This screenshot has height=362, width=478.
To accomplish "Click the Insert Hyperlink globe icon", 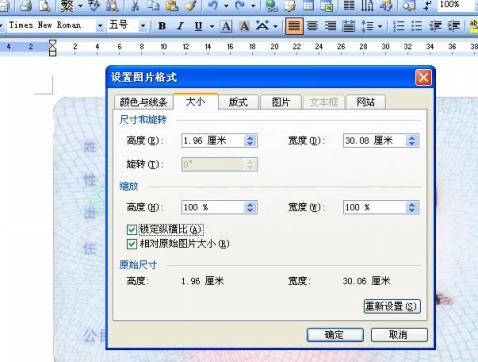I will coord(272,5).
